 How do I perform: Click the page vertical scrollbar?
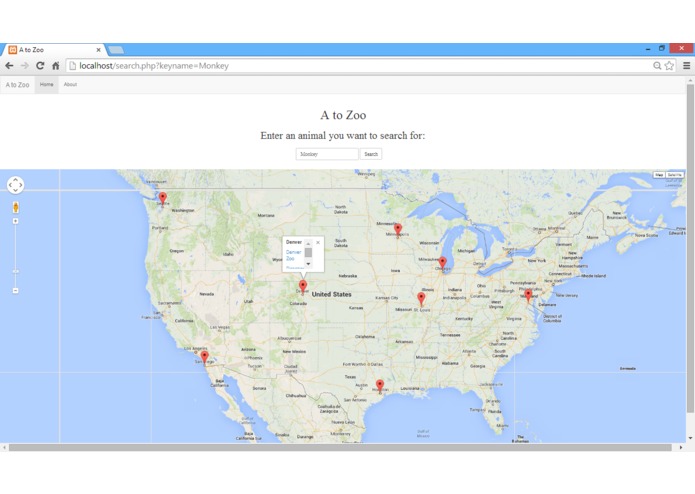690,248
